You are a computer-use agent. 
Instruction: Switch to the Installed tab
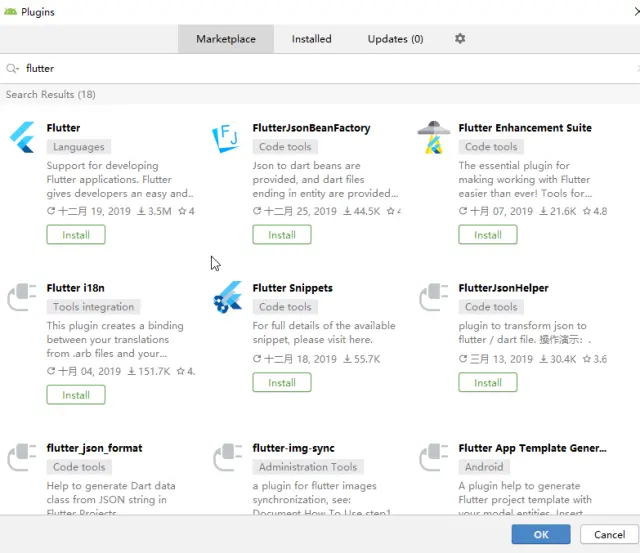311,39
